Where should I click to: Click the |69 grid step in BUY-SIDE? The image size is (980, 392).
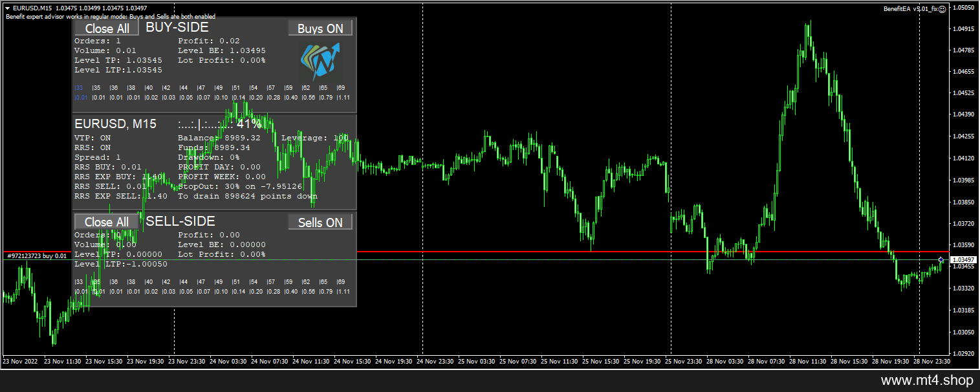click(341, 87)
